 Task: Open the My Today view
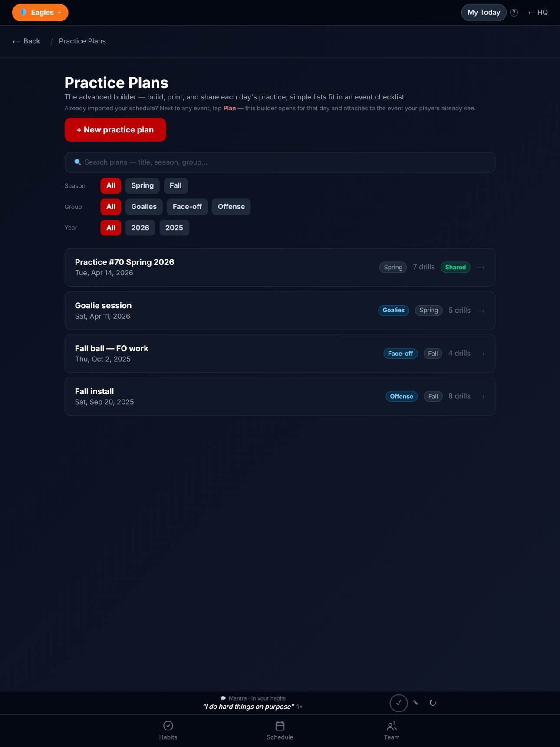pyautogui.click(x=484, y=13)
